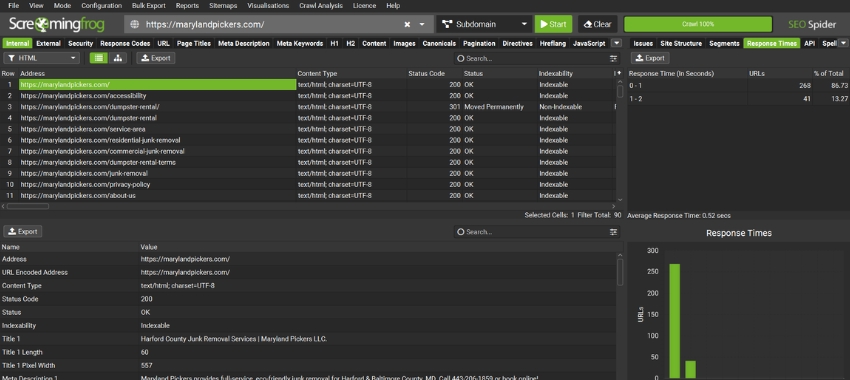Open the Visualisations menu
Image resolution: width=850 pixels, height=380 pixels.
click(x=268, y=5)
